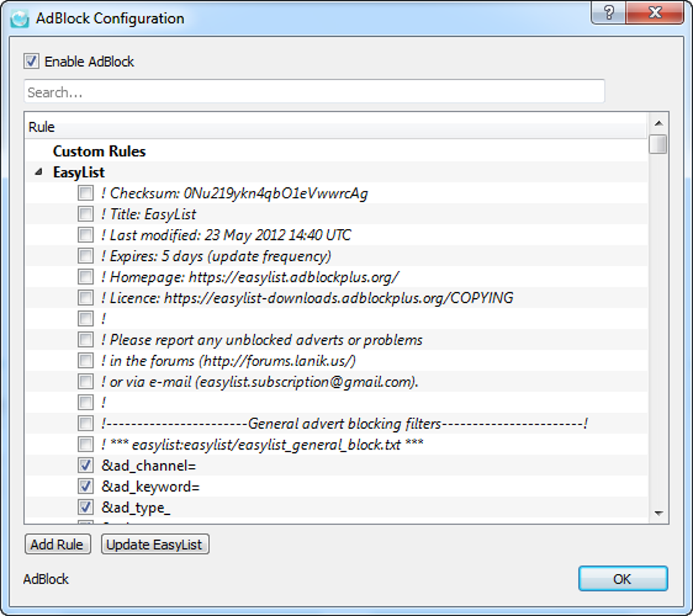Check the box for '! Title: EasyList'
The height and width of the screenshot is (616, 693).
click(x=86, y=214)
